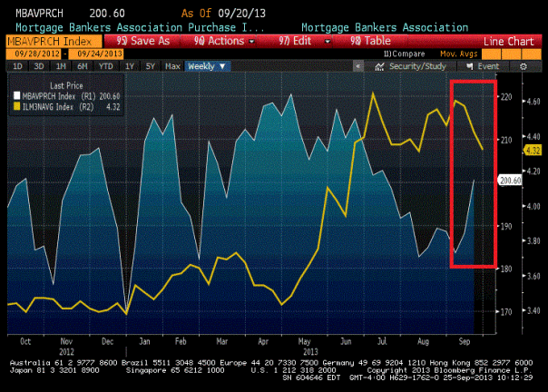Click the 98) Table button

[370, 41]
